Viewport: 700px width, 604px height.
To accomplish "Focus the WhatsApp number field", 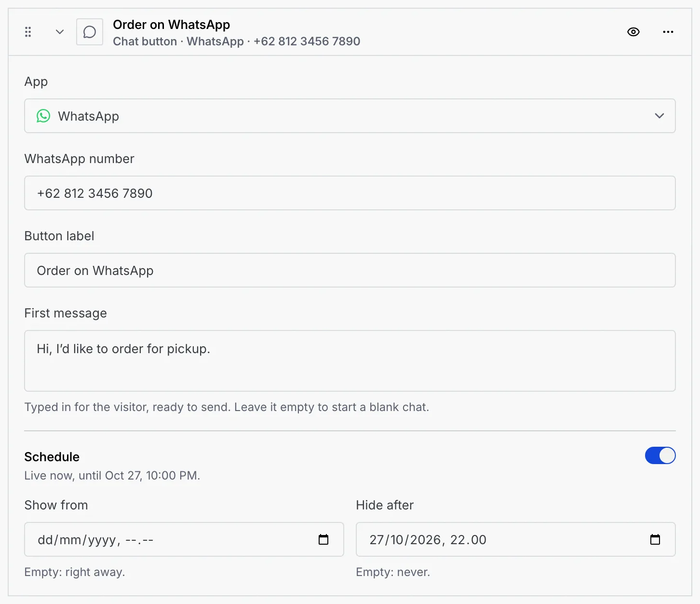I will 350,193.
